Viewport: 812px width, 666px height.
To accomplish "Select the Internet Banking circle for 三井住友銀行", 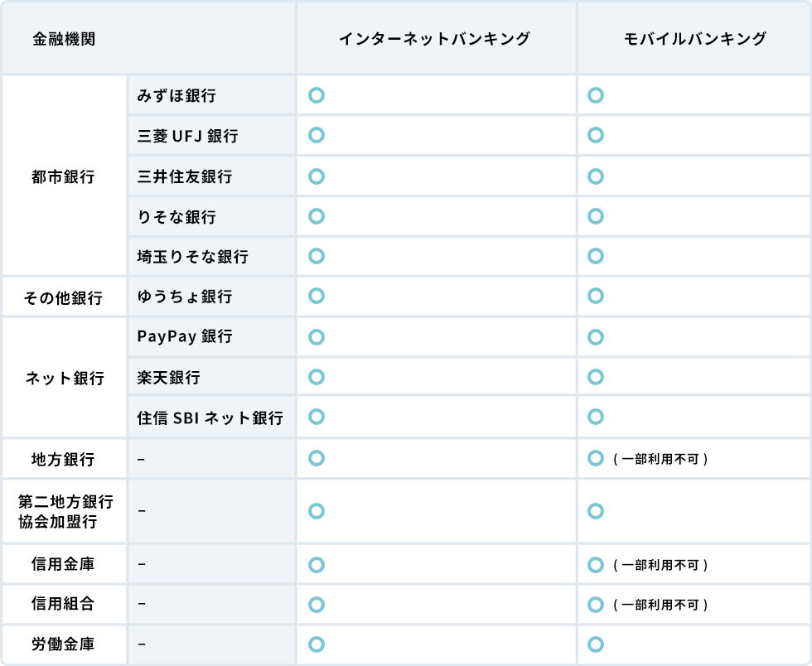I will pyautogui.click(x=316, y=176).
